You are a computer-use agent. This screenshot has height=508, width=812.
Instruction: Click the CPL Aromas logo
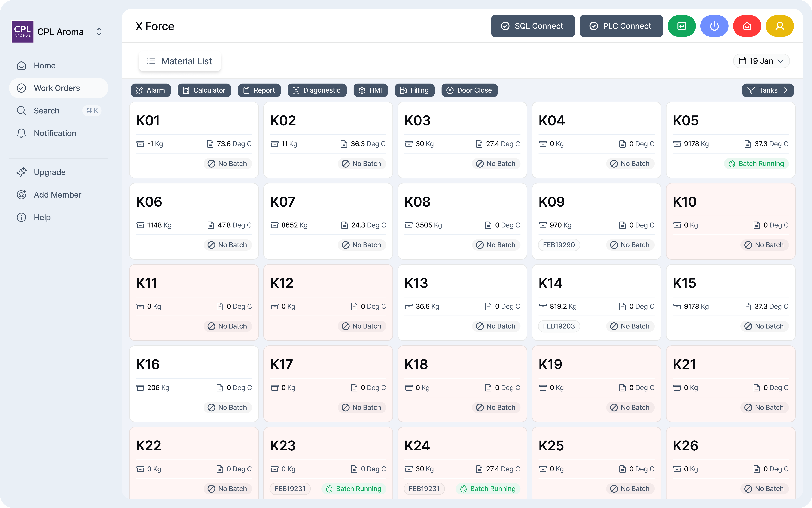click(x=22, y=32)
